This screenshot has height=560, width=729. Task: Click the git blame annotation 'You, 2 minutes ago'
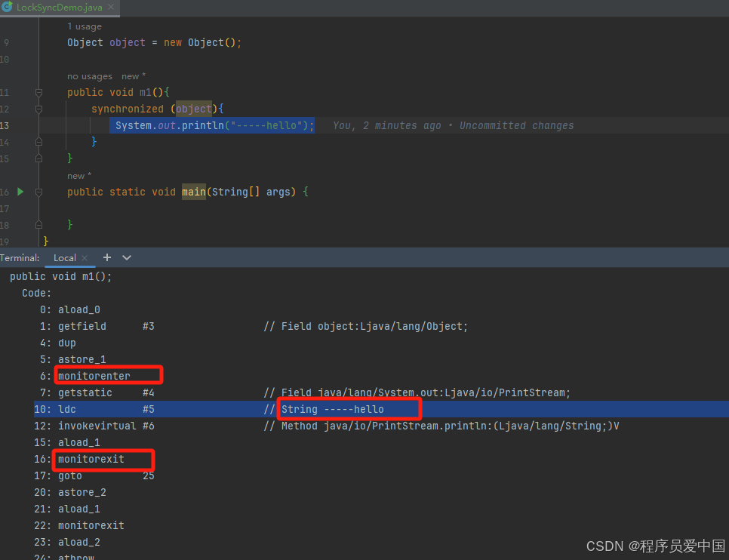pos(387,125)
